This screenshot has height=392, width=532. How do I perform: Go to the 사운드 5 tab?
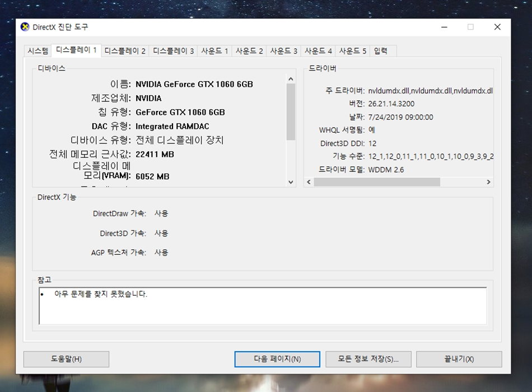(352, 51)
